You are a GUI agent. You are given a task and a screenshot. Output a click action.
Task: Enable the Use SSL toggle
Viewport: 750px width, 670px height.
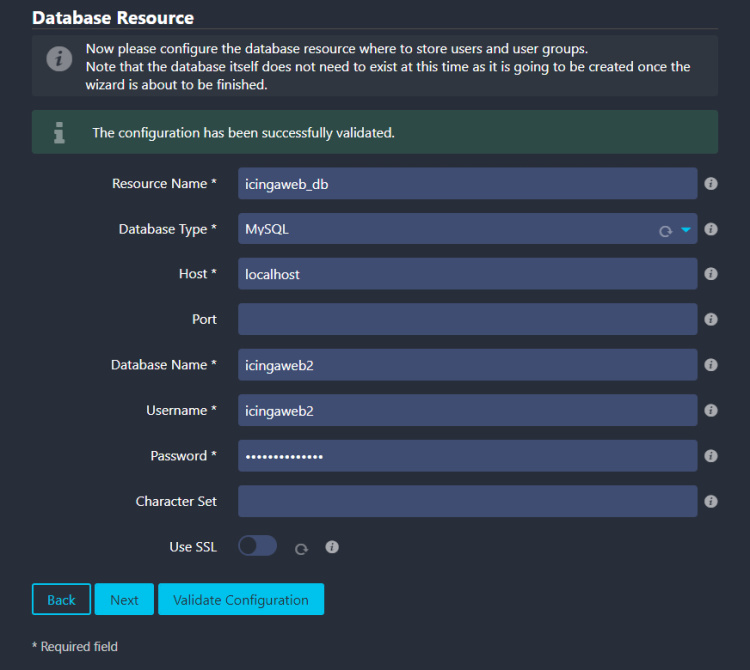[257, 546]
